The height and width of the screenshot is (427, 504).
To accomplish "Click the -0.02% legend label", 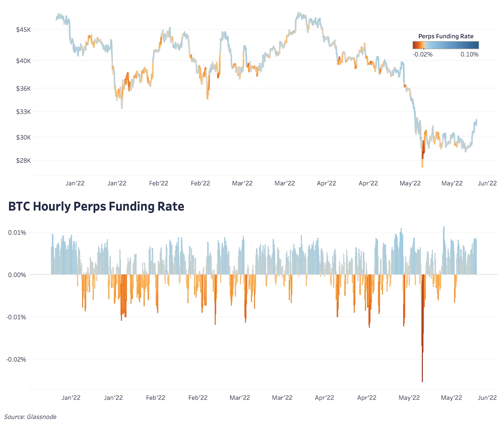I will [x=422, y=54].
